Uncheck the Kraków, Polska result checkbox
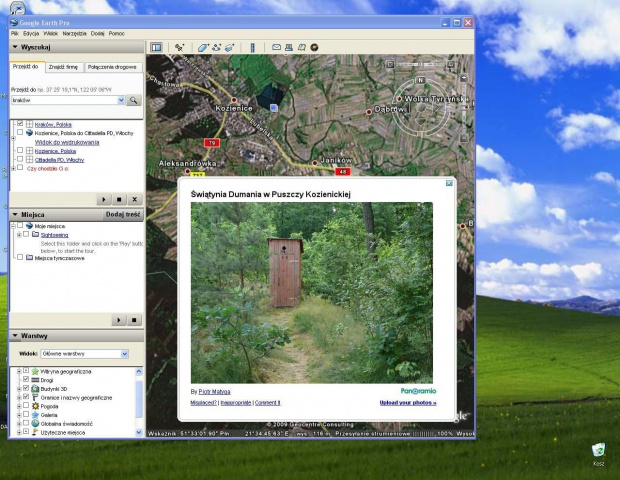 pos(20,124)
